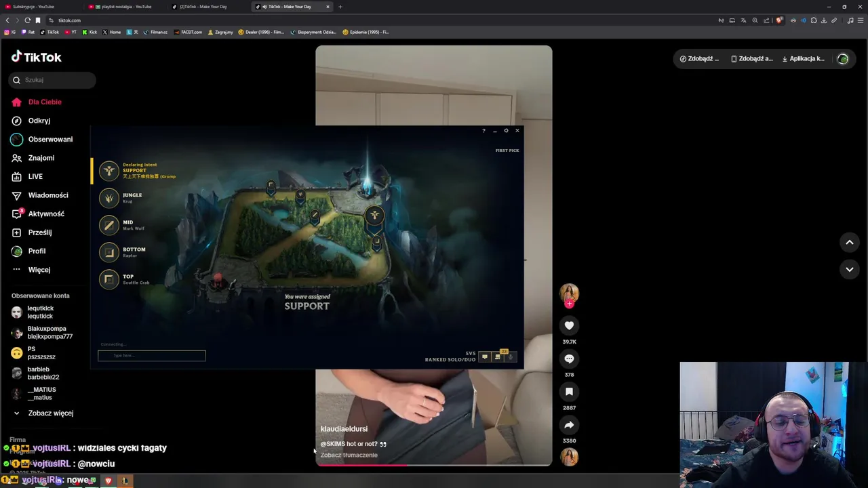Open Aktywność notifications

point(38,213)
